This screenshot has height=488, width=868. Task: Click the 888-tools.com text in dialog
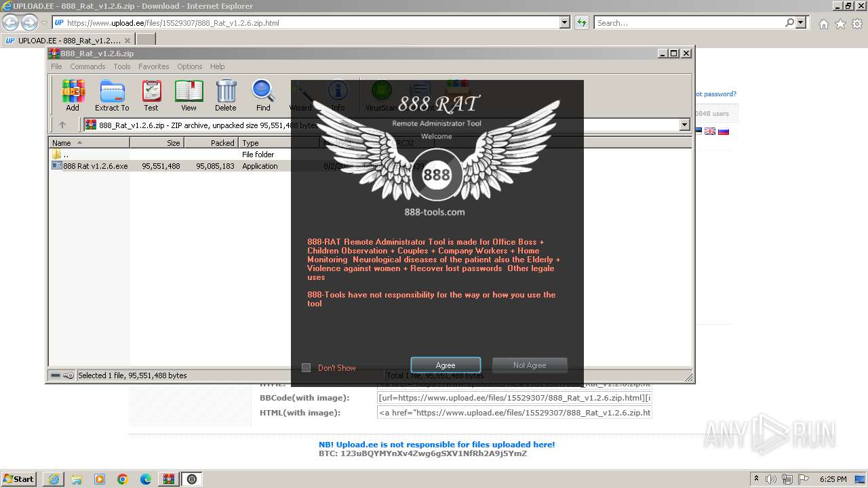tap(435, 212)
